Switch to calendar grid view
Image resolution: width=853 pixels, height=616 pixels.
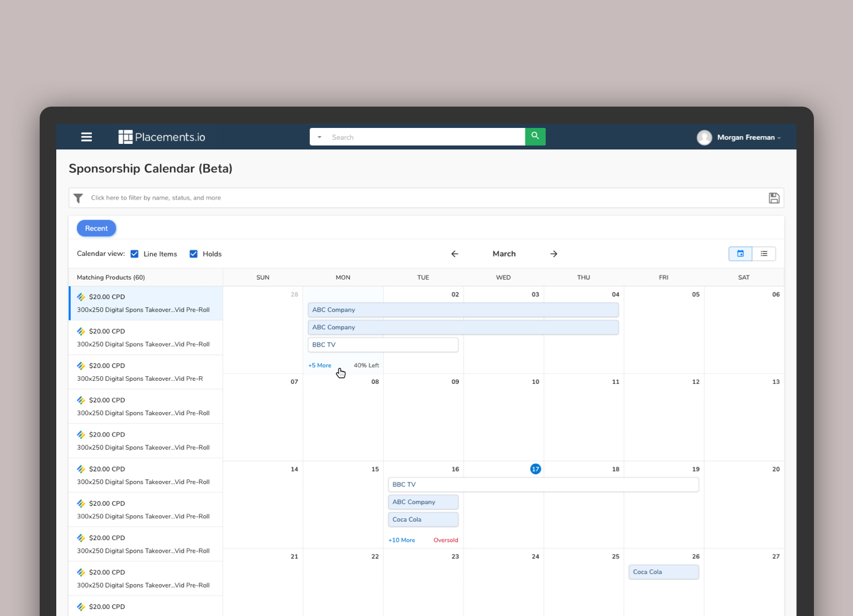(x=740, y=254)
